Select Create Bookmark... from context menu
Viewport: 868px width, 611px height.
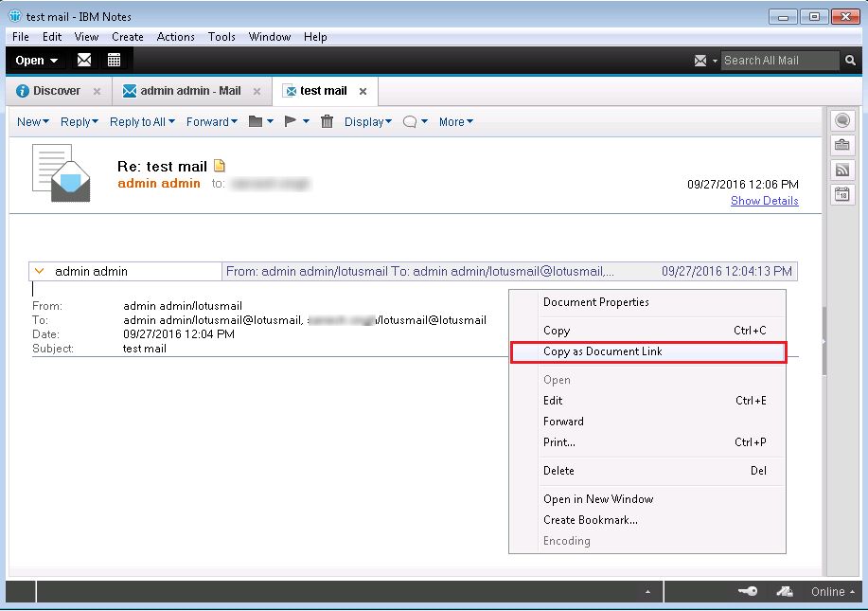coord(647,520)
